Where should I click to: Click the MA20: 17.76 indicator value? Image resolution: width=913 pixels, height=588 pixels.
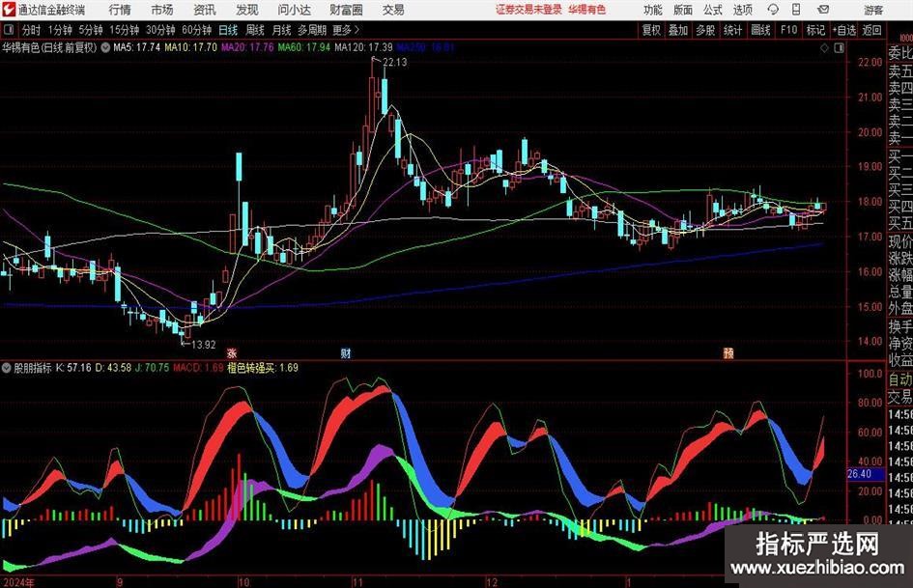(x=247, y=47)
